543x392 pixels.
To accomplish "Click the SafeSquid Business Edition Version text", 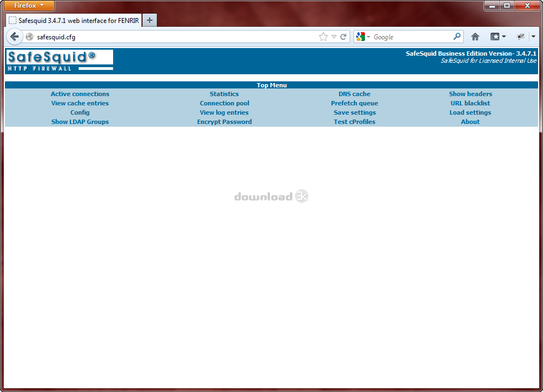I will click(471, 54).
